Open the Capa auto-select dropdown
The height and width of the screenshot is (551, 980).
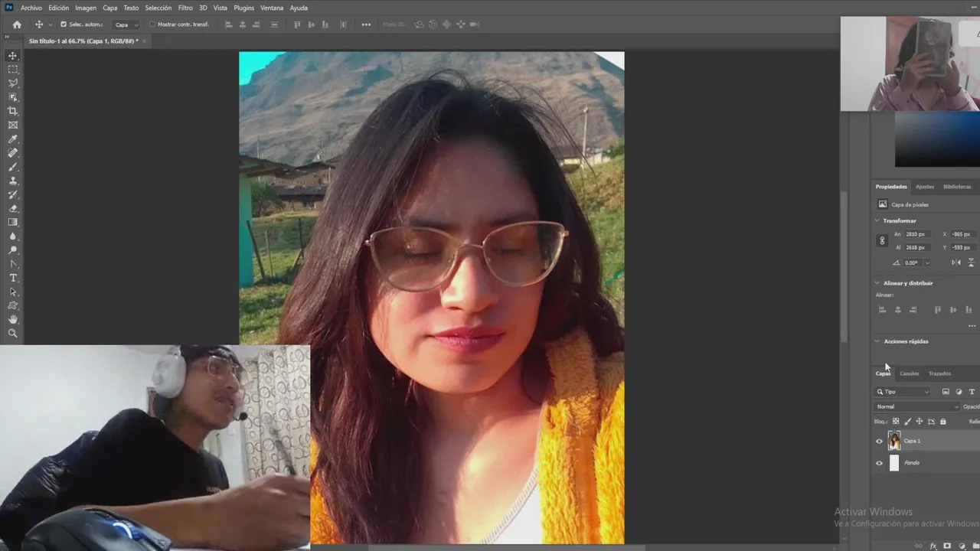point(126,24)
